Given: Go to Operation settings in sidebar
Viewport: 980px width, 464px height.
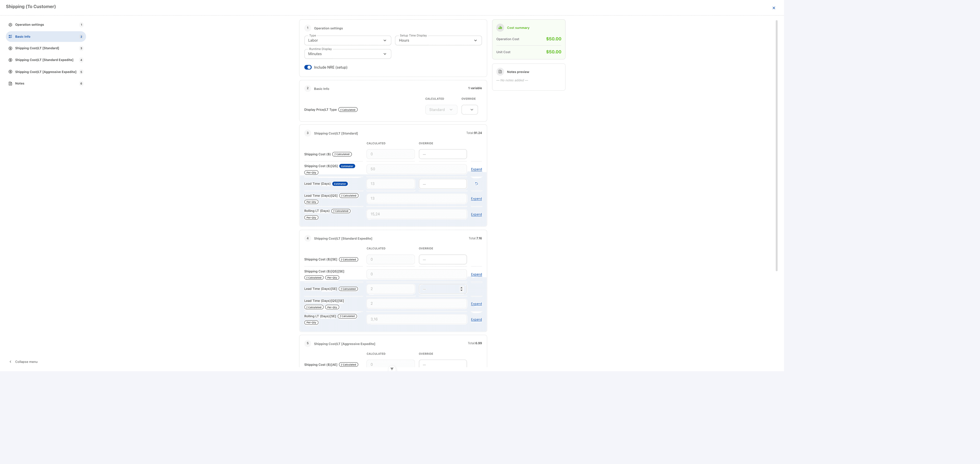Looking at the screenshot, I should [x=46, y=25].
